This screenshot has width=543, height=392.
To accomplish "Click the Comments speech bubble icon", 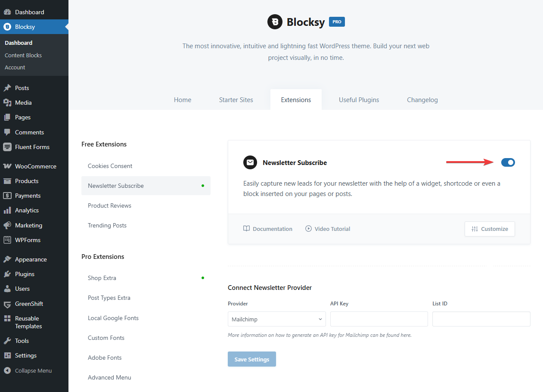I will (x=7, y=132).
